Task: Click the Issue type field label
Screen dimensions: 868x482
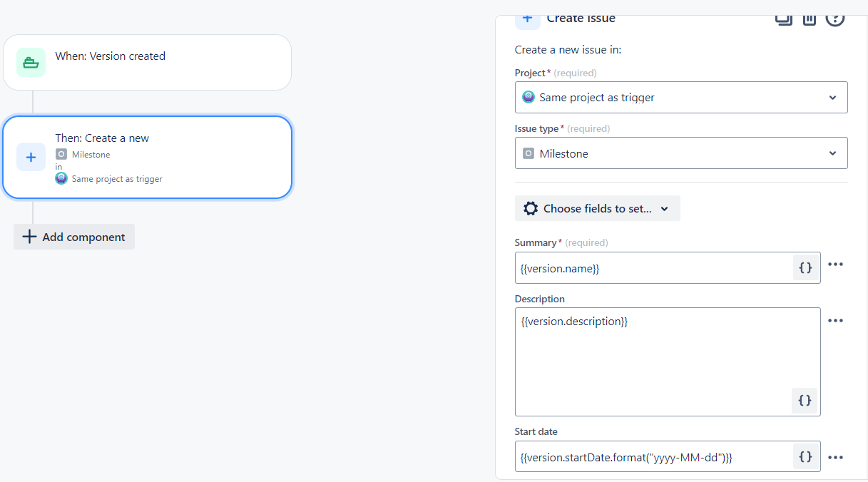Action: coord(537,129)
